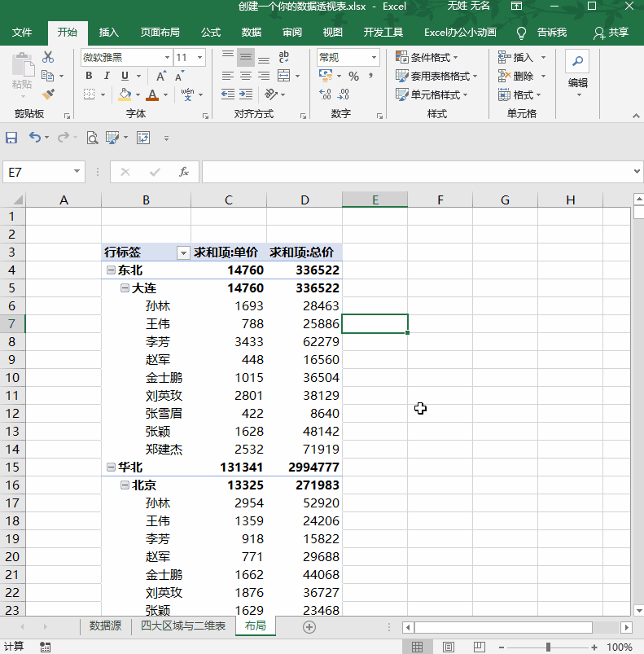The width and height of the screenshot is (644, 654).
Task: Collapse the 北京 subgroup
Action: pyautogui.click(x=125, y=485)
